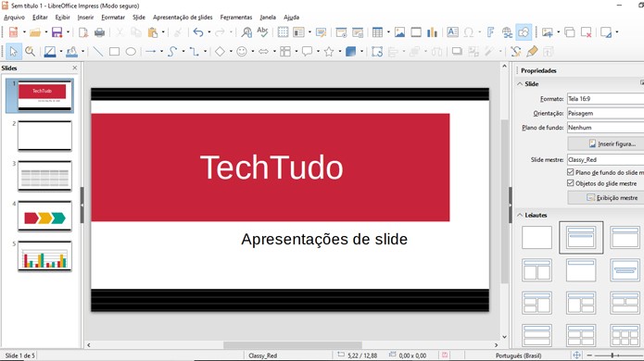Click the Paste clipboard icon
This screenshot has height=361, width=644.
(153, 32)
